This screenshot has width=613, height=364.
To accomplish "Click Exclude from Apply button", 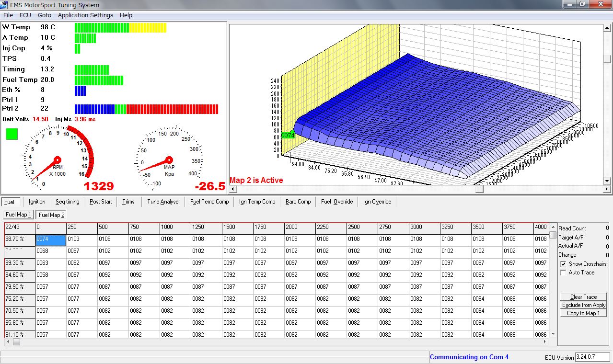I will click(x=583, y=305).
